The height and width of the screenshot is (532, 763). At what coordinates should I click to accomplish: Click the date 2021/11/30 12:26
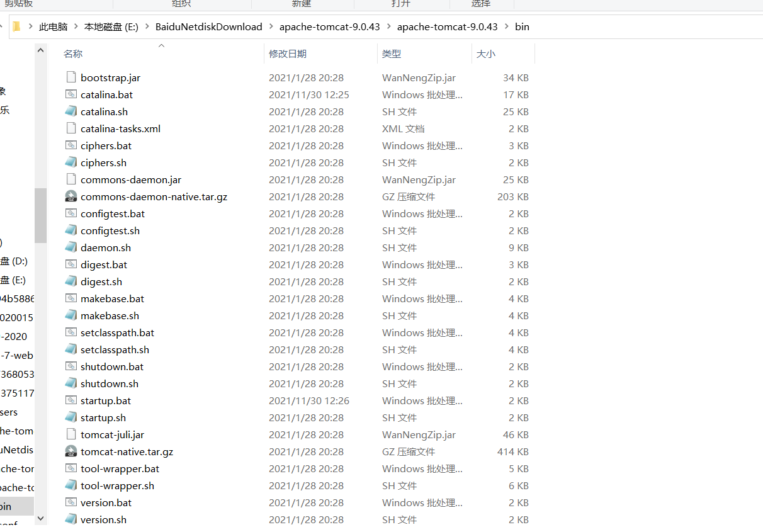[x=309, y=400]
